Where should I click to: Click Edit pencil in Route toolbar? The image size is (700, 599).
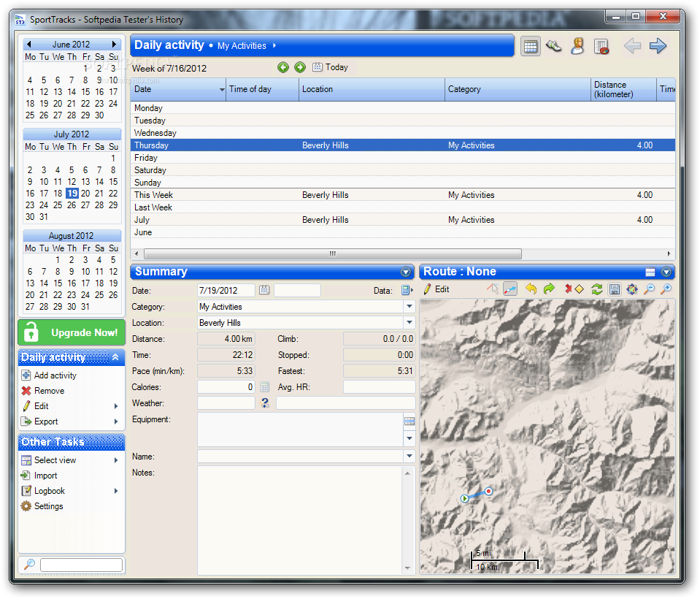click(436, 289)
